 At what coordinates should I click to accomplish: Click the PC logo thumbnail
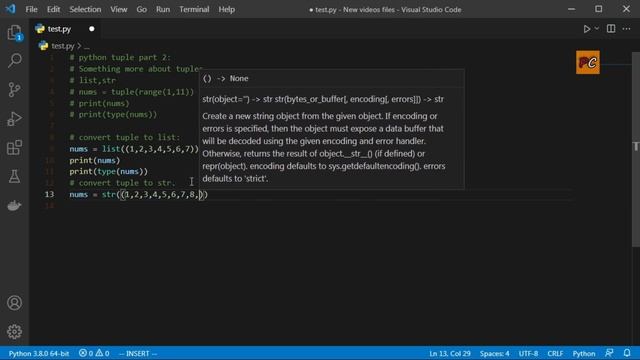pyautogui.click(x=588, y=62)
